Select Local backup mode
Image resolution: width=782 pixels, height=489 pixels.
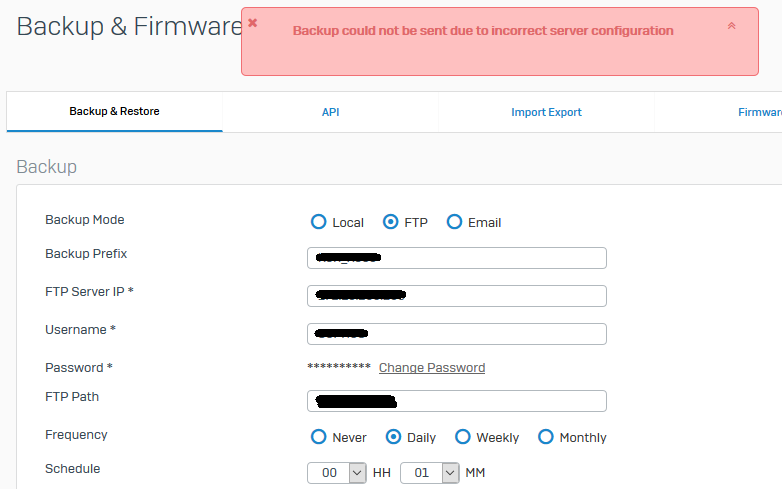319,222
